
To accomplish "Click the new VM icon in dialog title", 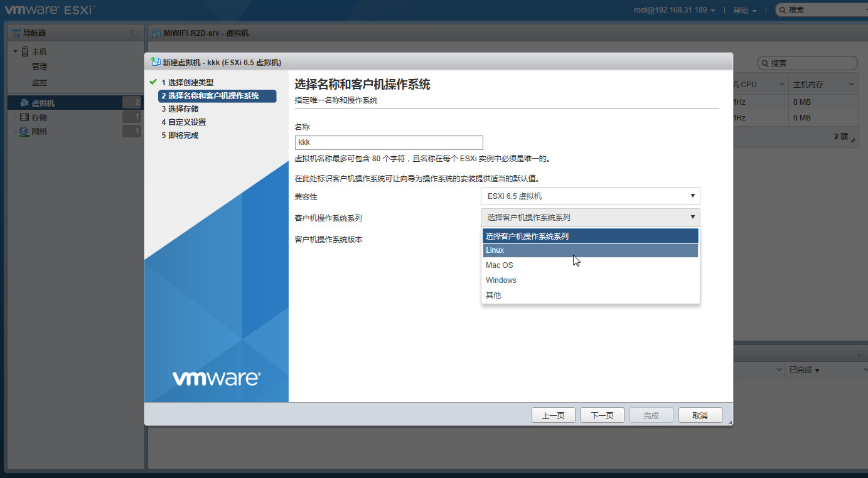I will [x=155, y=62].
